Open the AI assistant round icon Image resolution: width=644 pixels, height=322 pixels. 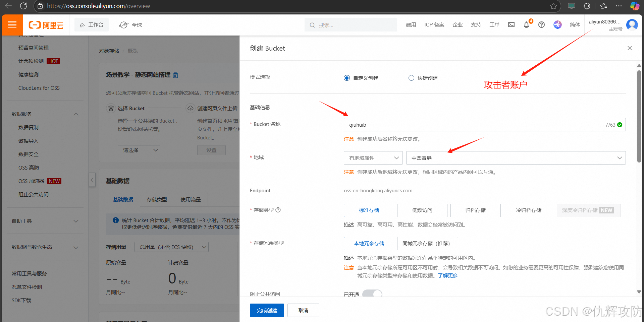click(557, 25)
